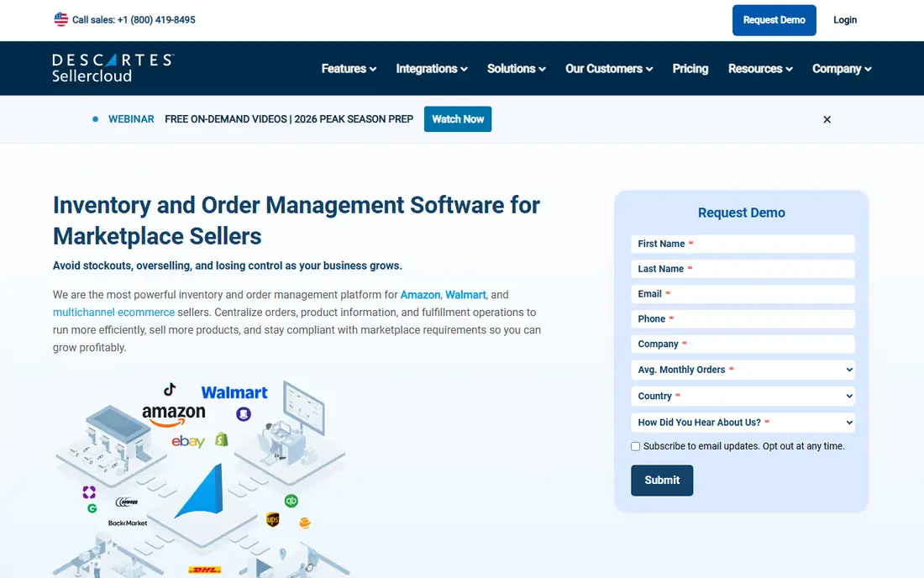
Task: Follow the Walmart text link in the paragraph
Action: point(465,295)
